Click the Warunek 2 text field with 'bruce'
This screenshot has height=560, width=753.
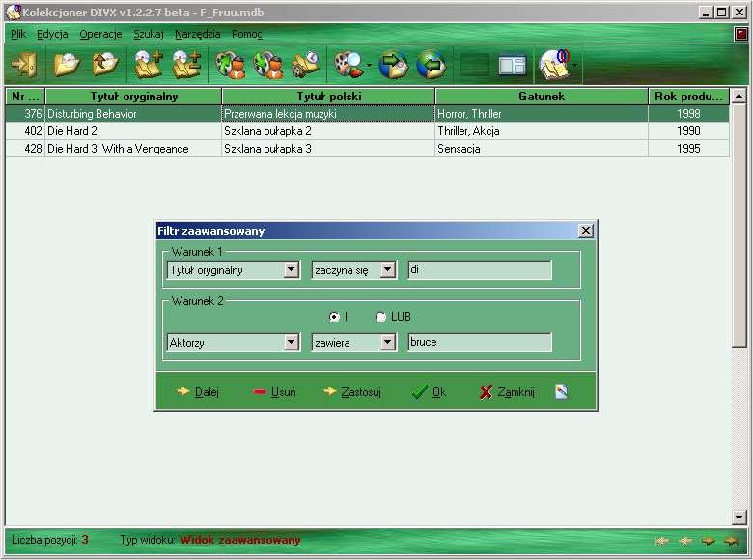coord(480,342)
